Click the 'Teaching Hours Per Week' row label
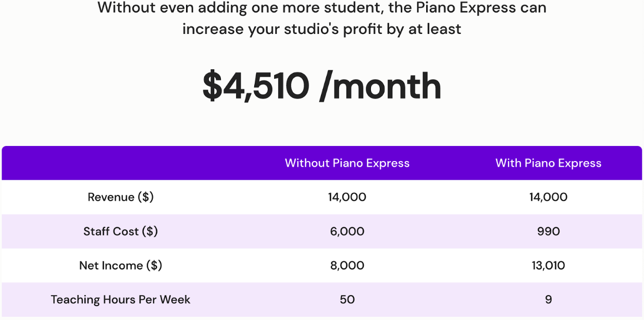Image resolution: width=644 pixels, height=320 pixels. (121, 300)
